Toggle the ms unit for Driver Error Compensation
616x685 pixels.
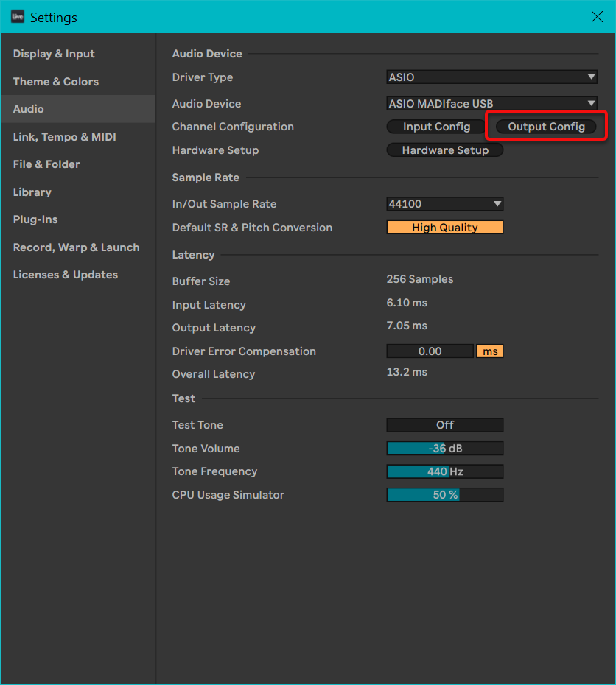coord(490,351)
